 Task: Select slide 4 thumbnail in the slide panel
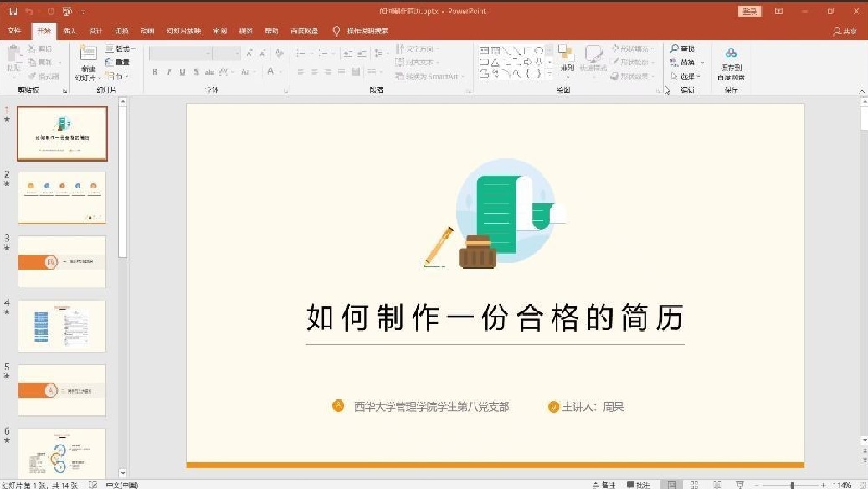click(62, 326)
